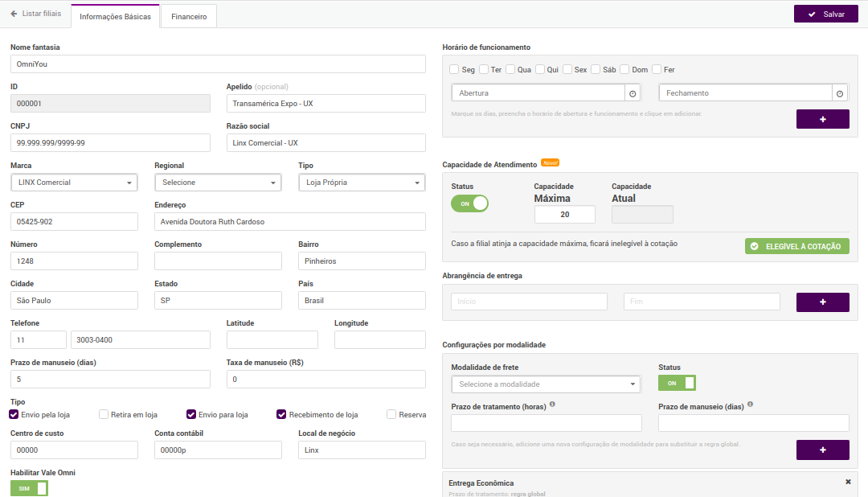Check the Dom weekday box

click(624, 69)
